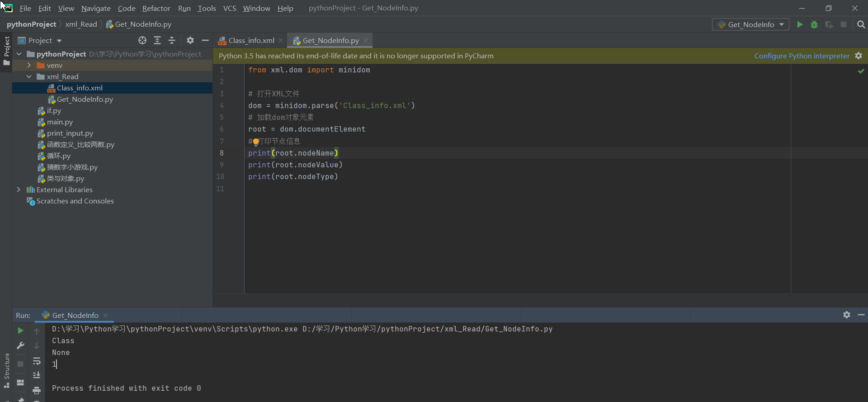
Task: Select Get_NodeInfo.py in project tree
Action: (112, 99)
